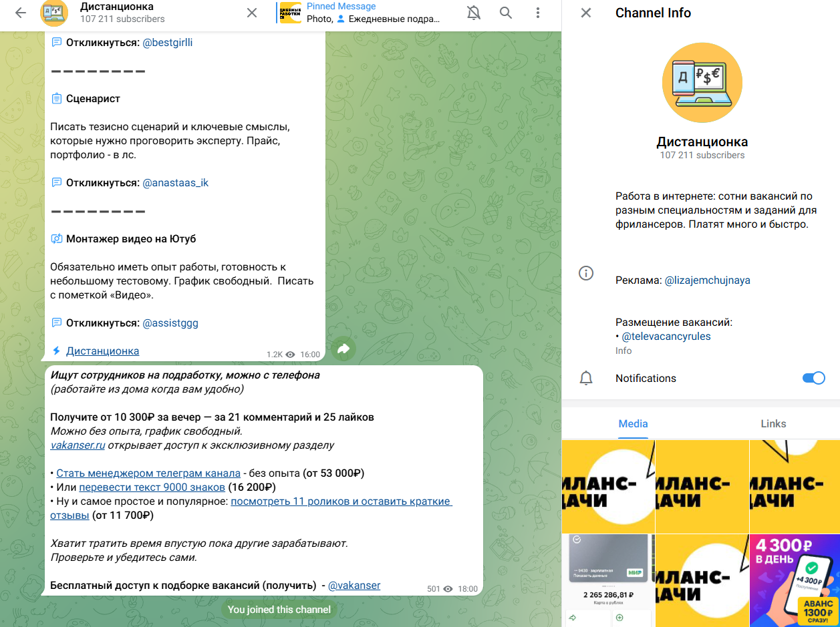The width and height of the screenshot is (840, 627).
Task: Open the bank card screenshot thumbnail
Action: click(608, 580)
